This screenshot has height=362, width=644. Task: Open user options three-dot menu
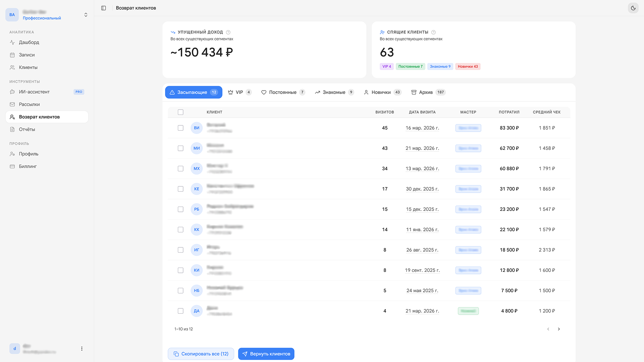point(82,349)
